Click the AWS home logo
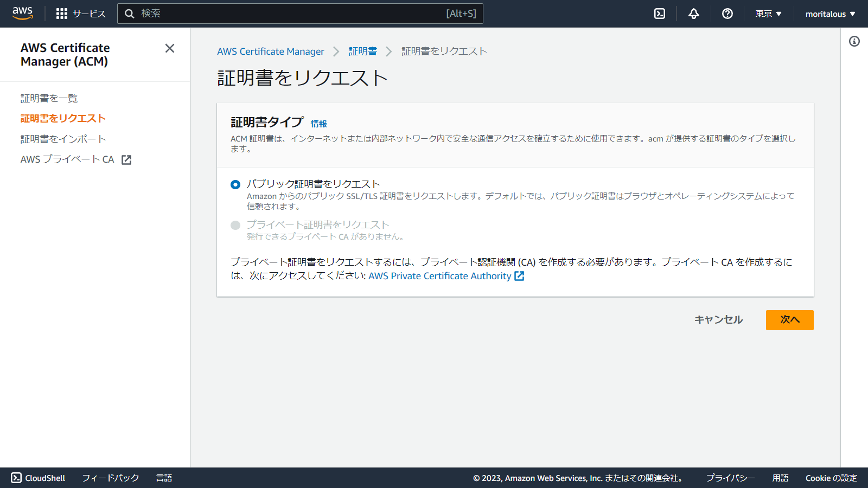 [22, 13]
